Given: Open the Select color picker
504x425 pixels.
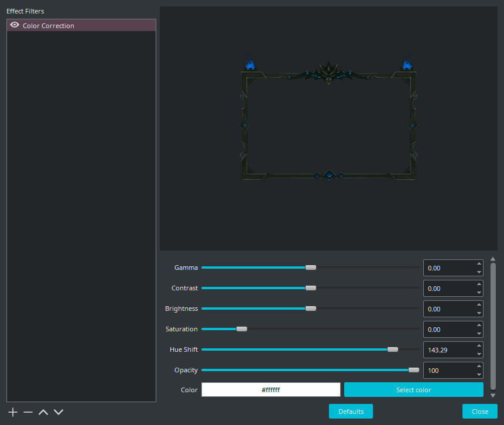Looking at the screenshot, I should (x=414, y=390).
